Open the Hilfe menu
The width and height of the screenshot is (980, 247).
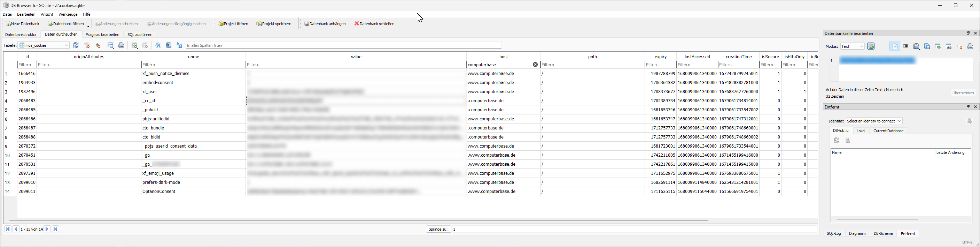click(x=87, y=15)
